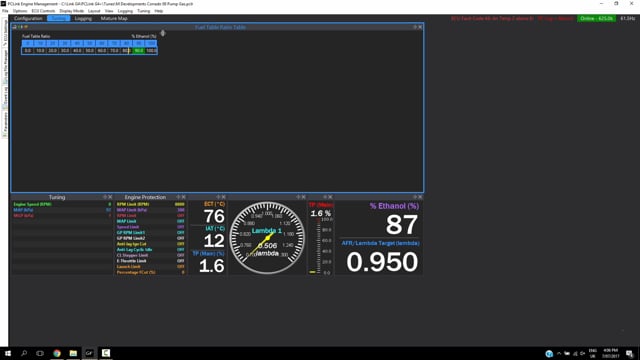Select the Launch Limit row
The width and height of the screenshot is (640, 360).
pyautogui.click(x=150, y=267)
